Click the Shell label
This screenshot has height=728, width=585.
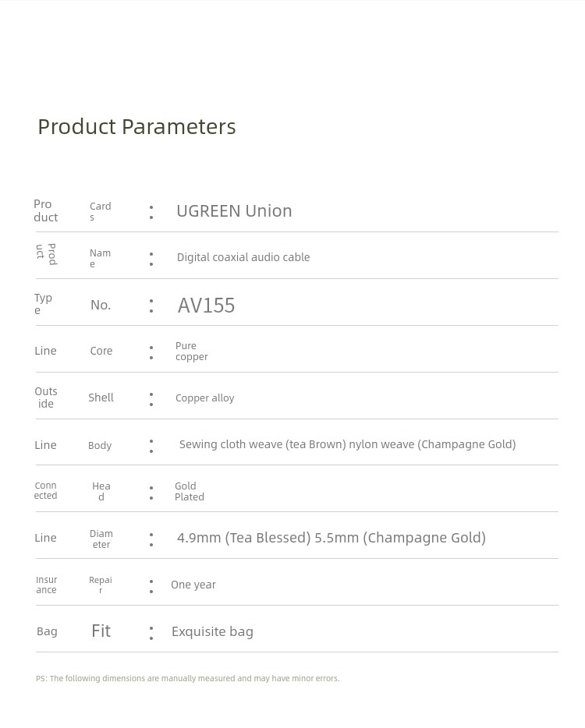(101, 398)
